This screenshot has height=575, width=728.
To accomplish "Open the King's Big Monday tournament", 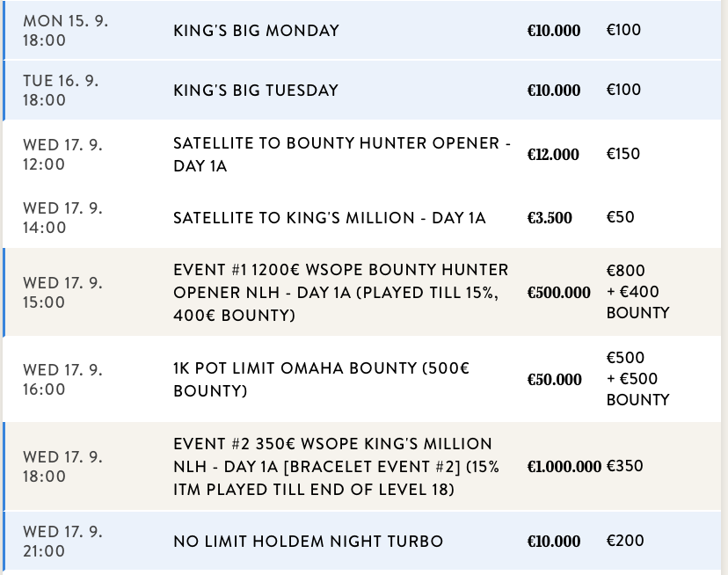I will [256, 31].
